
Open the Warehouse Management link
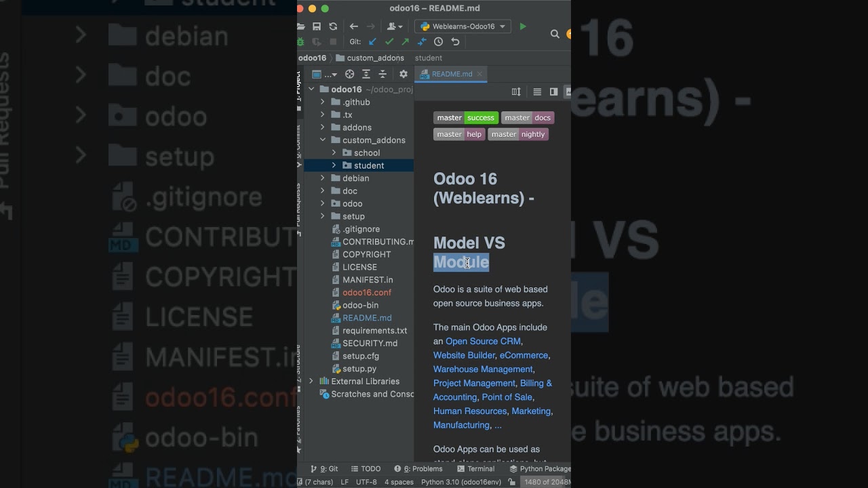483,369
